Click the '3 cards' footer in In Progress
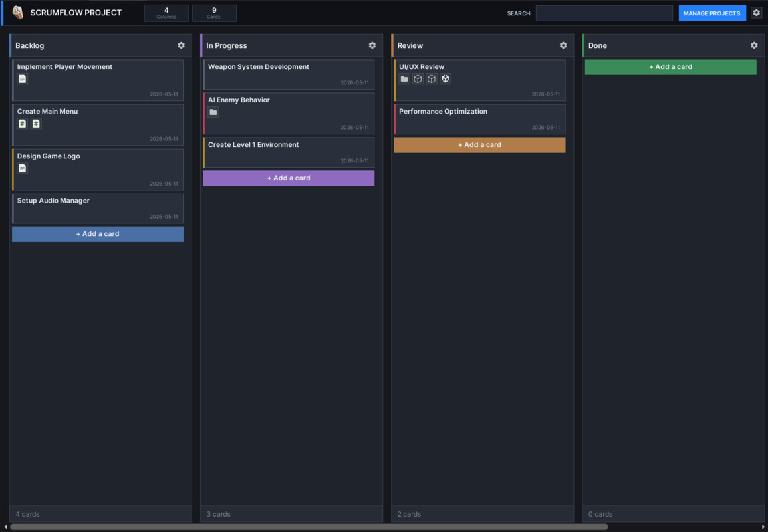This screenshot has width=768, height=532. pos(219,514)
